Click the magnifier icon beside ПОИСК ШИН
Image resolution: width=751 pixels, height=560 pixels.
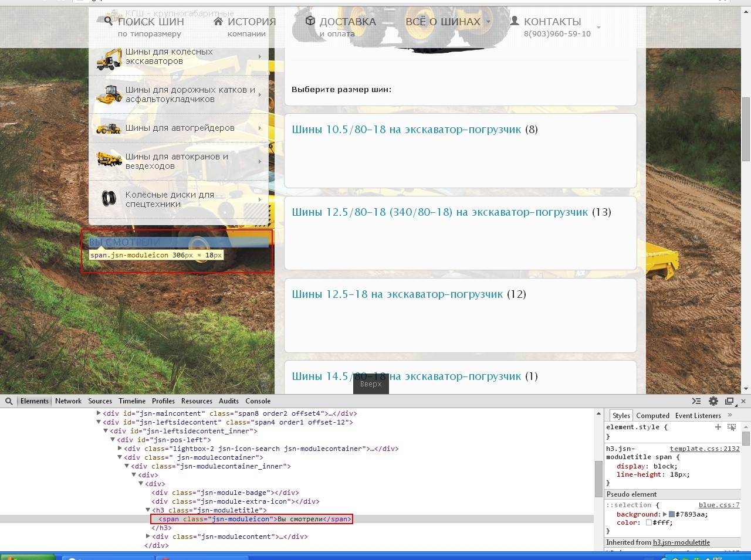pyautogui.click(x=109, y=21)
